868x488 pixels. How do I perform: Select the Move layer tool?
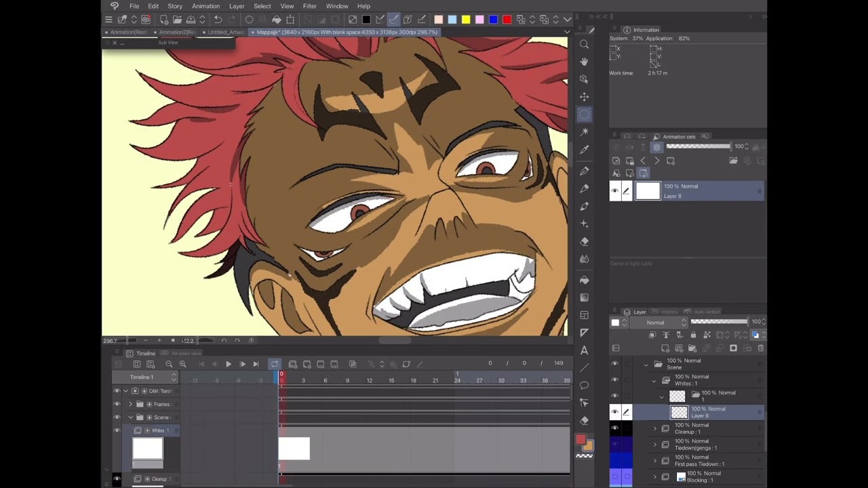[x=584, y=97]
